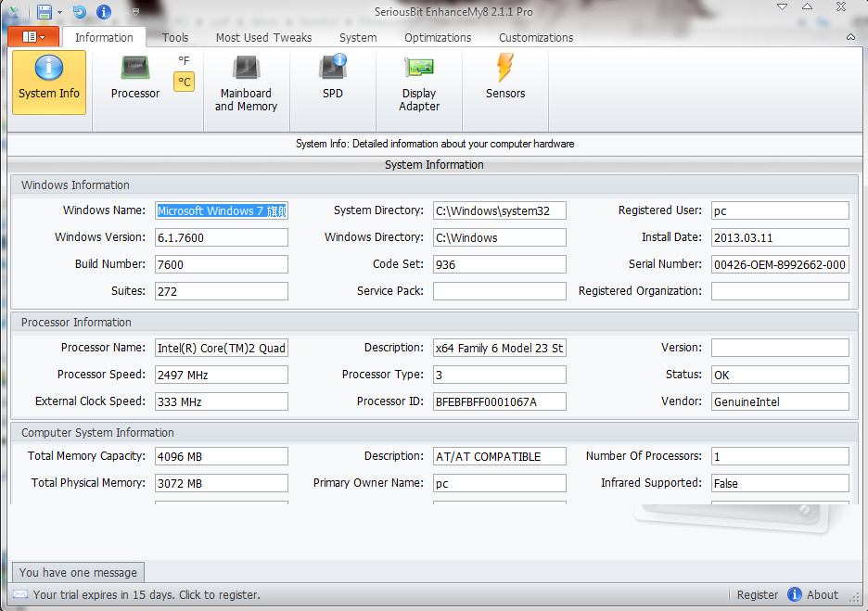This screenshot has width=868, height=611.
Task: Open the System Info section
Action: click(49, 82)
